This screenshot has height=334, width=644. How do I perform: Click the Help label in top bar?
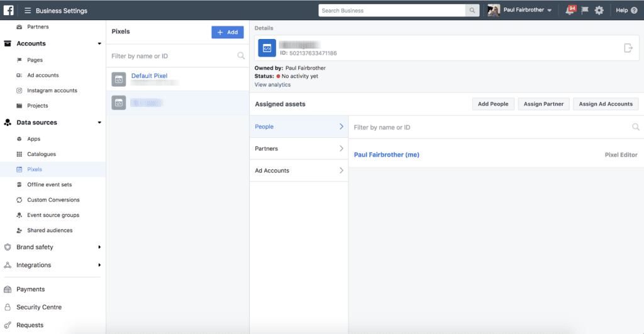tap(622, 10)
